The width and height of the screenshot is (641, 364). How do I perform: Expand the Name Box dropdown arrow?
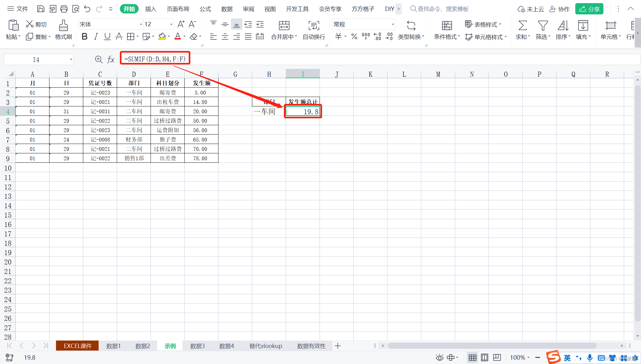coord(71,59)
